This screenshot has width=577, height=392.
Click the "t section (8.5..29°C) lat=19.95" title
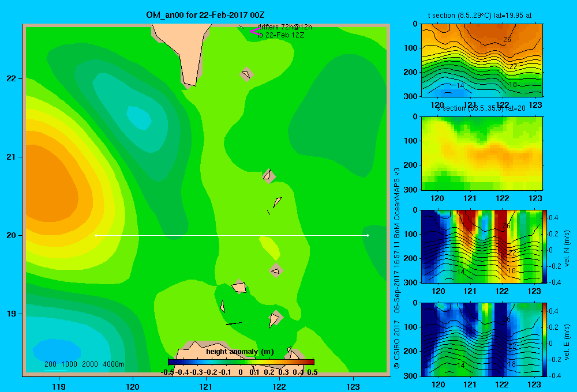pos(479,16)
